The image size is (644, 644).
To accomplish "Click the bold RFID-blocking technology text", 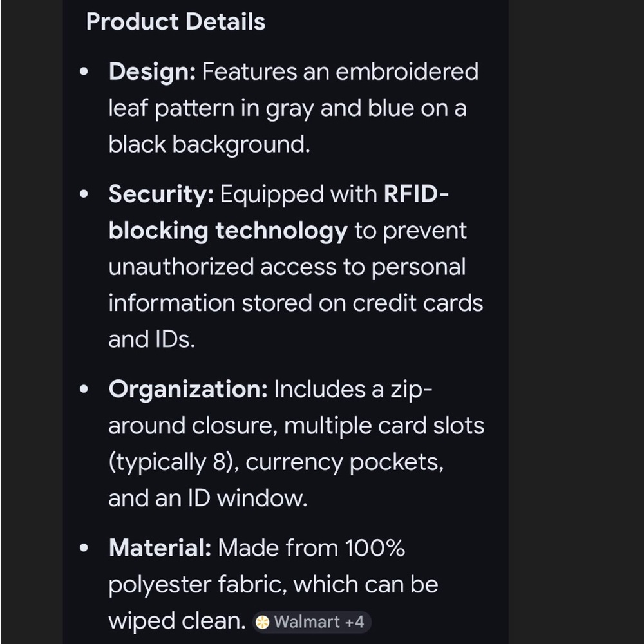I will point(278,212).
